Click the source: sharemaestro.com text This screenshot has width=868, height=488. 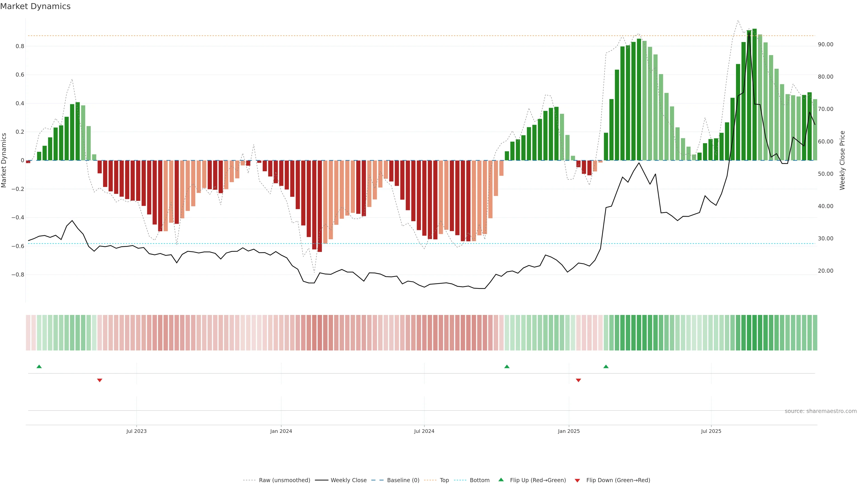[821, 411]
